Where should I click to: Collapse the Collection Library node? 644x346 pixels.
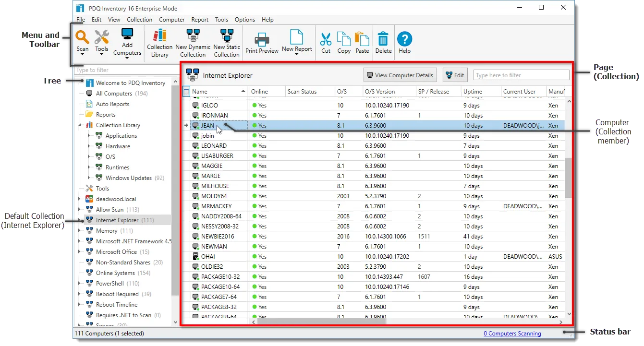click(x=81, y=125)
